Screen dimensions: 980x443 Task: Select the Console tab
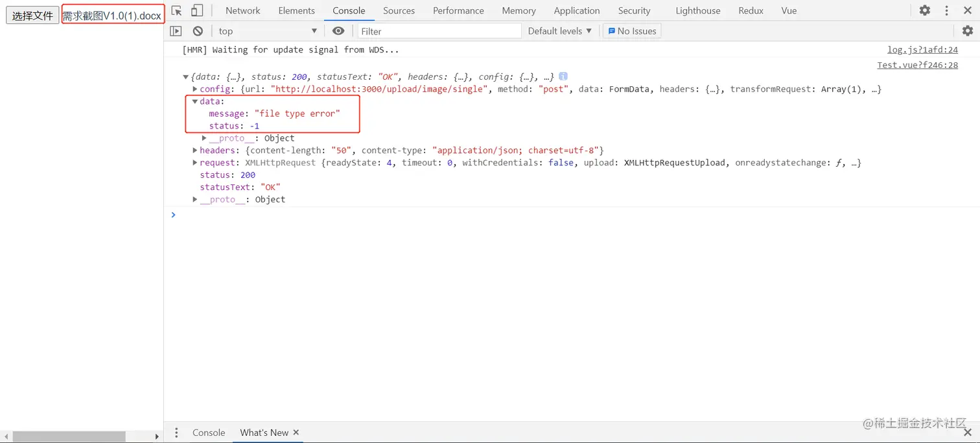coord(349,10)
